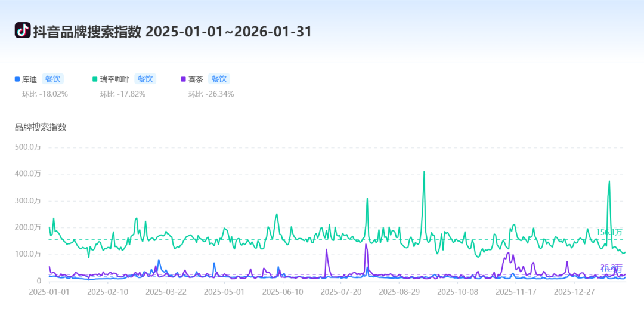
Task: Click the 库迪 legend label
Action: [30, 79]
